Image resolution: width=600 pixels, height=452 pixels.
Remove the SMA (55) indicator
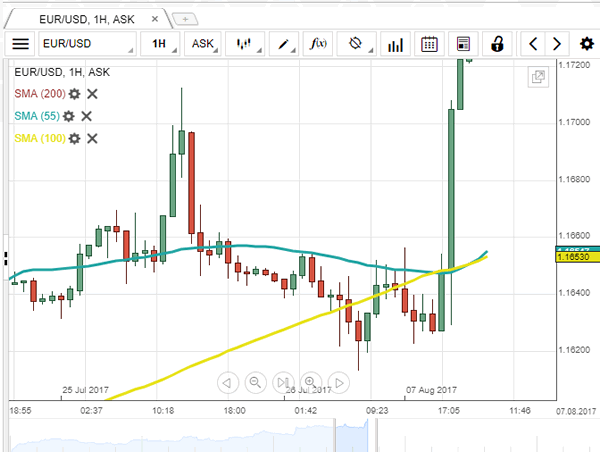point(86,116)
